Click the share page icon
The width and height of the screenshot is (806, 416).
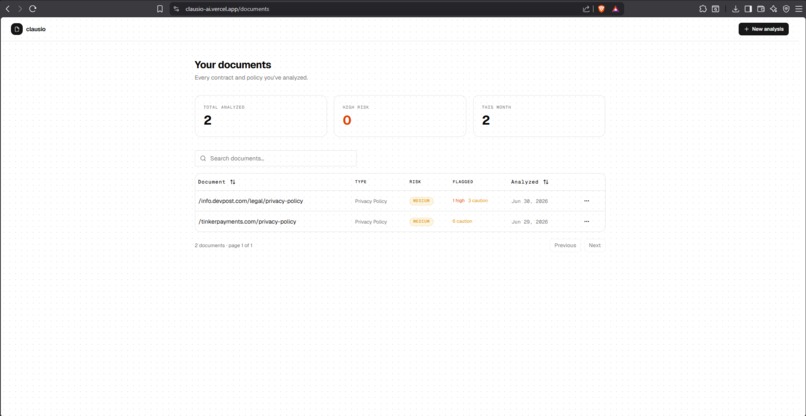[x=586, y=9]
